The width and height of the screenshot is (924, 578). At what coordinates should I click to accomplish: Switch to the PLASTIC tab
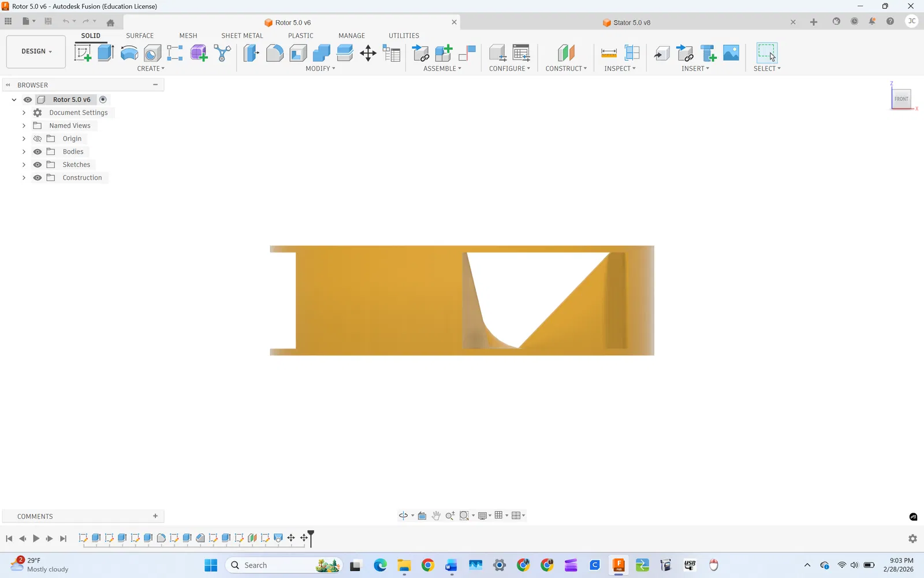[x=301, y=36]
